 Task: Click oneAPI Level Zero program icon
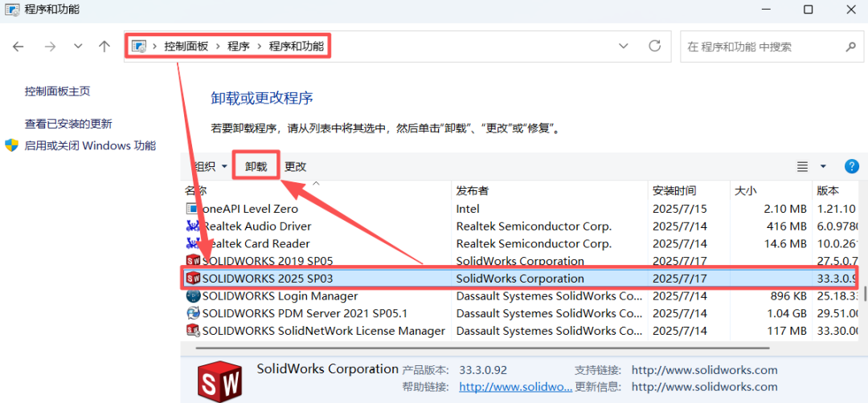193,209
